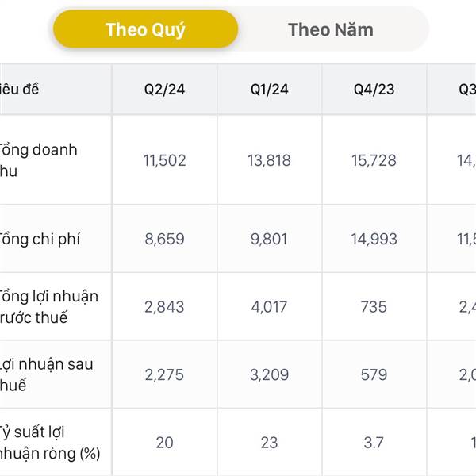Select after-tax profit 2,275 cell

point(164,374)
